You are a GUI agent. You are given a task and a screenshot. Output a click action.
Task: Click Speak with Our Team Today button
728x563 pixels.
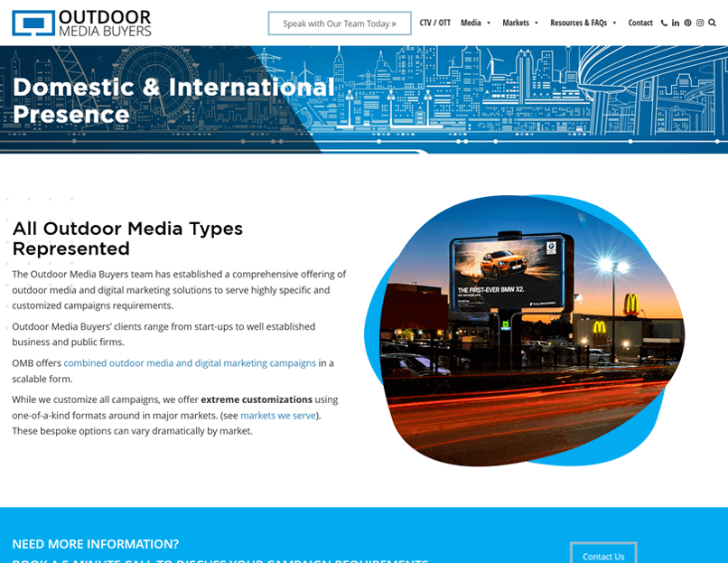pos(340,23)
